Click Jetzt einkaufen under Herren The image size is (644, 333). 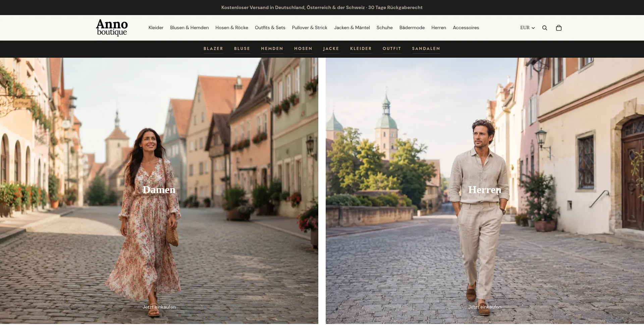[485, 307]
